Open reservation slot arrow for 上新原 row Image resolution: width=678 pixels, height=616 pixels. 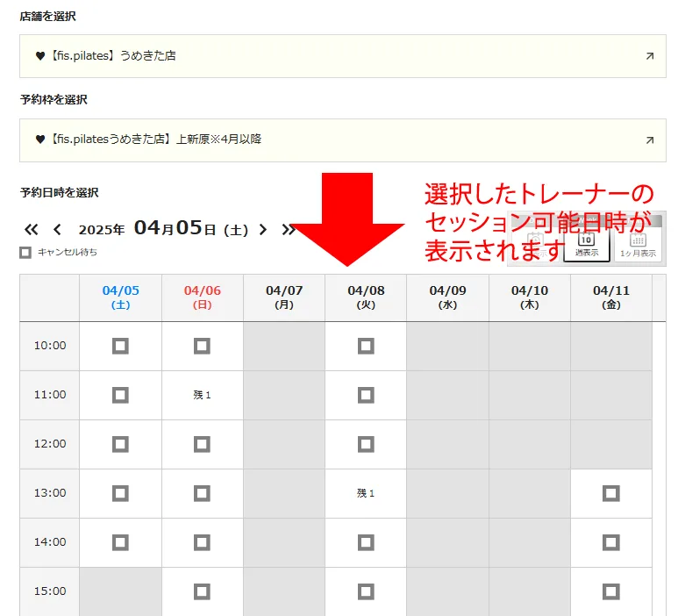[x=649, y=140]
